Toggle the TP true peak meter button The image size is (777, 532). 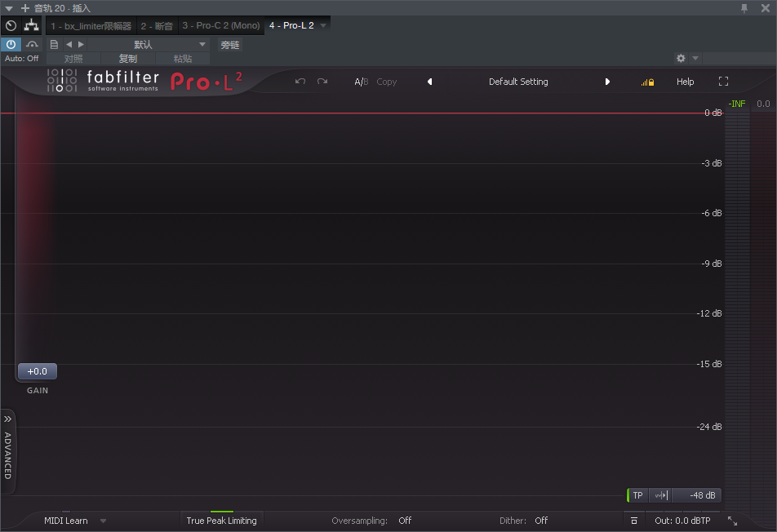click(637, 495)
